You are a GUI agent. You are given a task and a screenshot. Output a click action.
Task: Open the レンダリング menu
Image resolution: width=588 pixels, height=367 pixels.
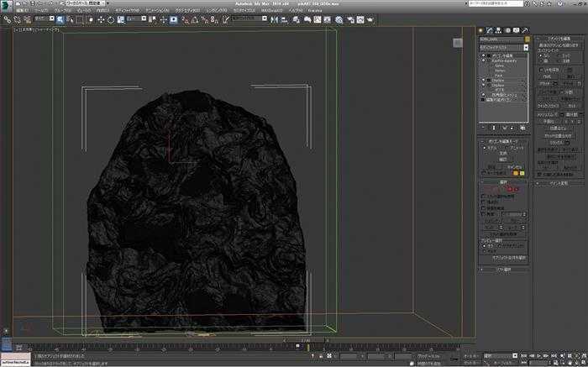[x=217, y=10]
